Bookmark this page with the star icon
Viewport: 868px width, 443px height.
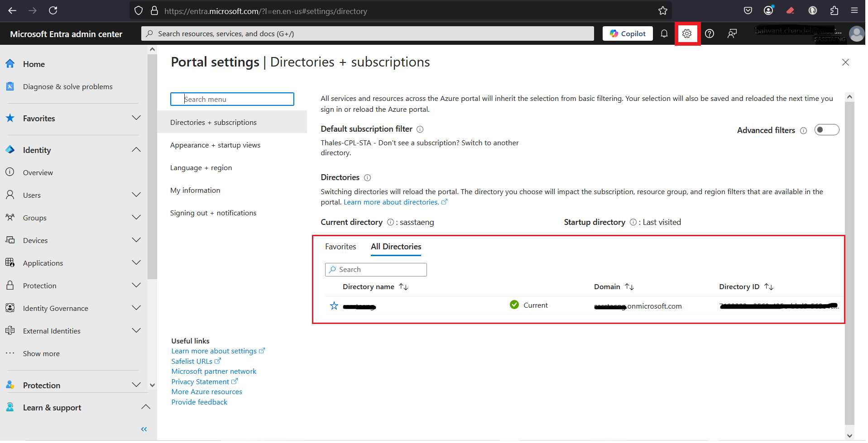click(x=662, y=11)
